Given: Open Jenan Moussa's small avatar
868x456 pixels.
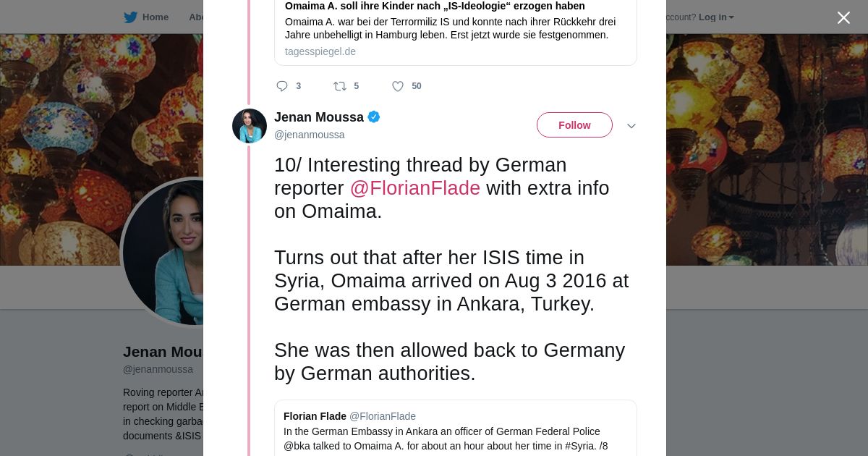Looking at the screenshot, I should (x=250, y=126).
